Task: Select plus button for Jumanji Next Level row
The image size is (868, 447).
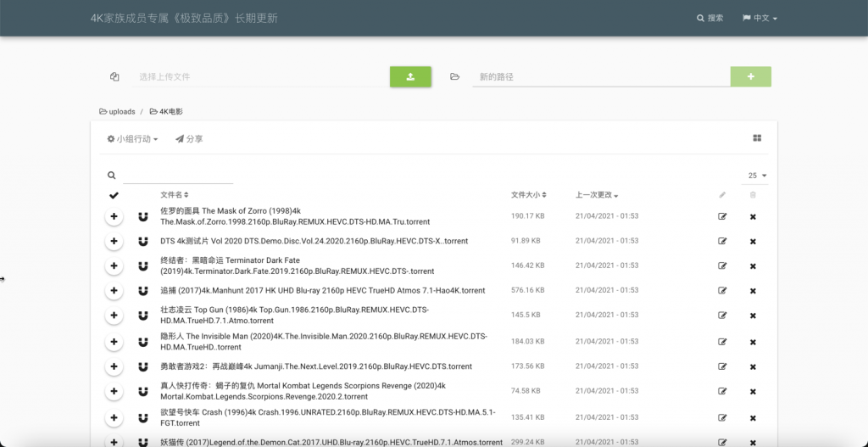Action: [x=114, y=366]
